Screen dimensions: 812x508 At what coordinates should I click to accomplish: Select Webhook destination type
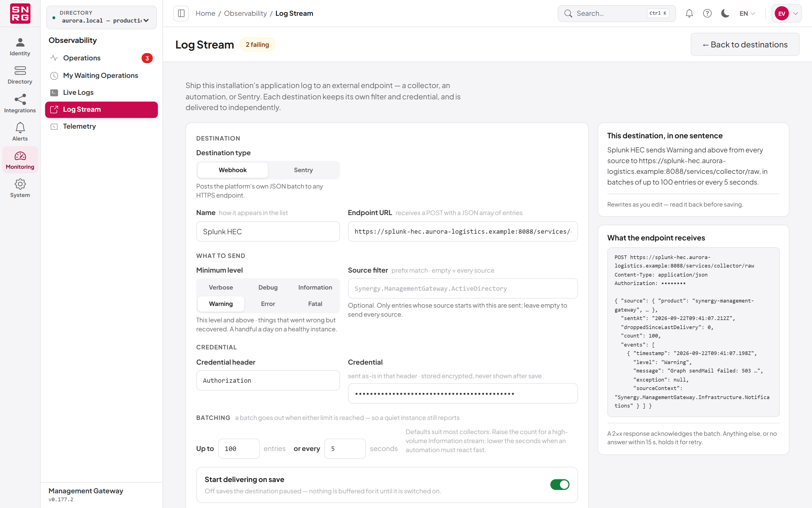[x=233, y=170]
